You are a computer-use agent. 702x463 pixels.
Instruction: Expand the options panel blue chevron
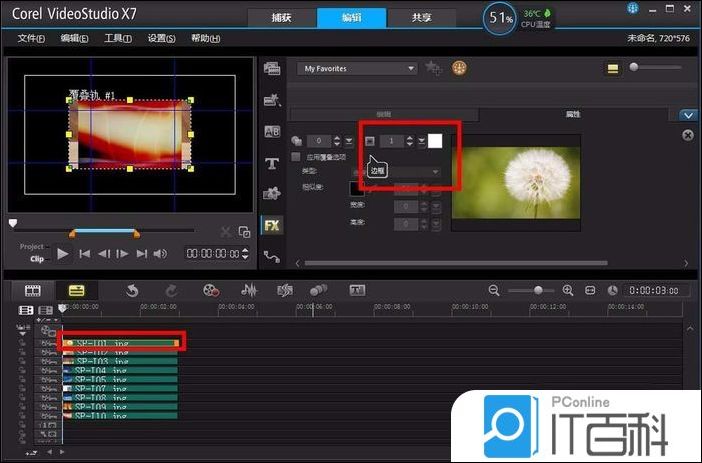(x=687, y=115)
